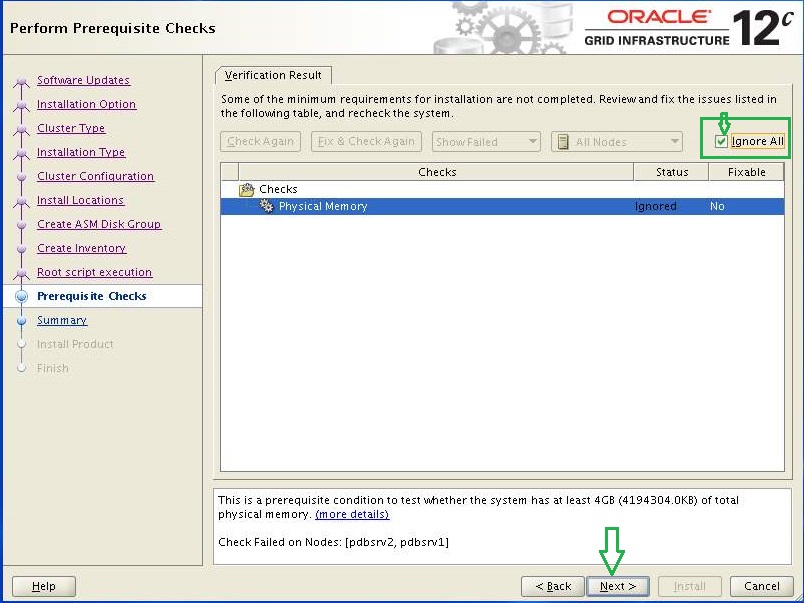The height and width of the screenshot is (603, 804).
Task: Go to the Summary step
Action: click(62, 320)
